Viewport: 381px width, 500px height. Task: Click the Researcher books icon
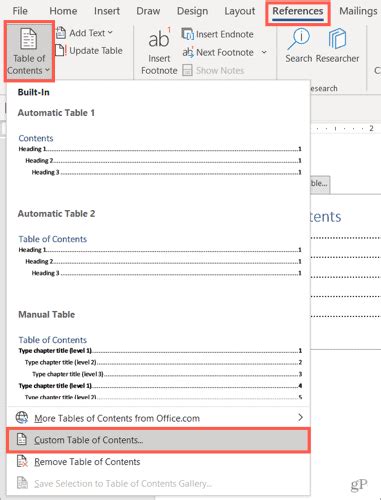[x=337, y=39]
